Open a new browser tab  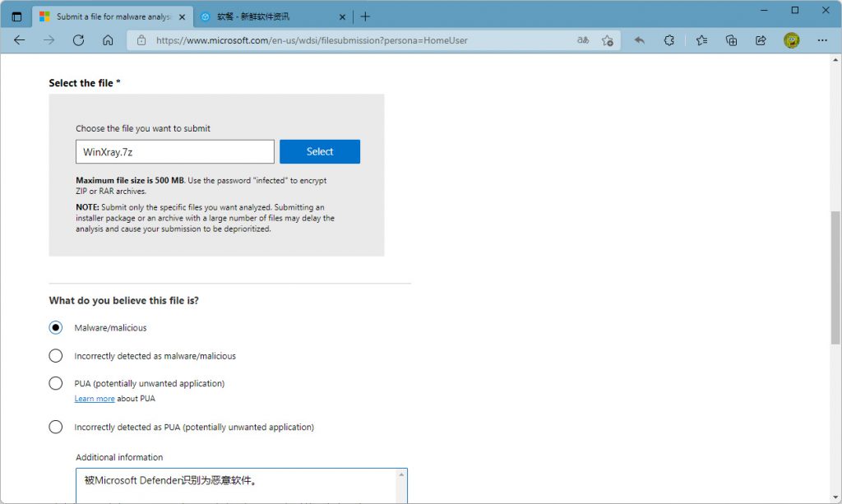tap(365, 16)
